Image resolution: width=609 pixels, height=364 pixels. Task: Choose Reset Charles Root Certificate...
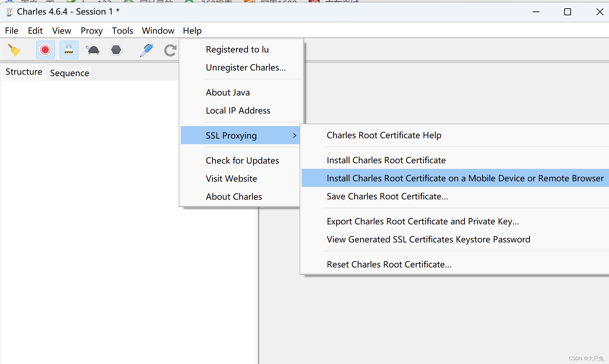[455, 264]
